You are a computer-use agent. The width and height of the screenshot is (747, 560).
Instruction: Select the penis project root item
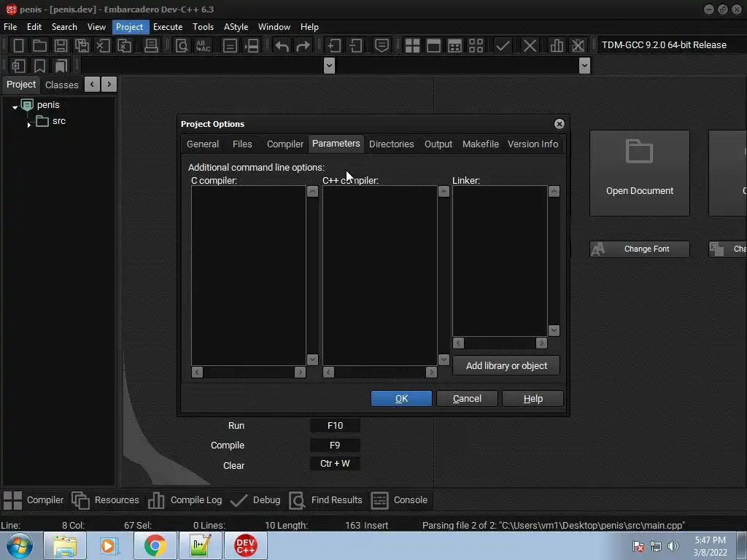[x=48, y=105]
